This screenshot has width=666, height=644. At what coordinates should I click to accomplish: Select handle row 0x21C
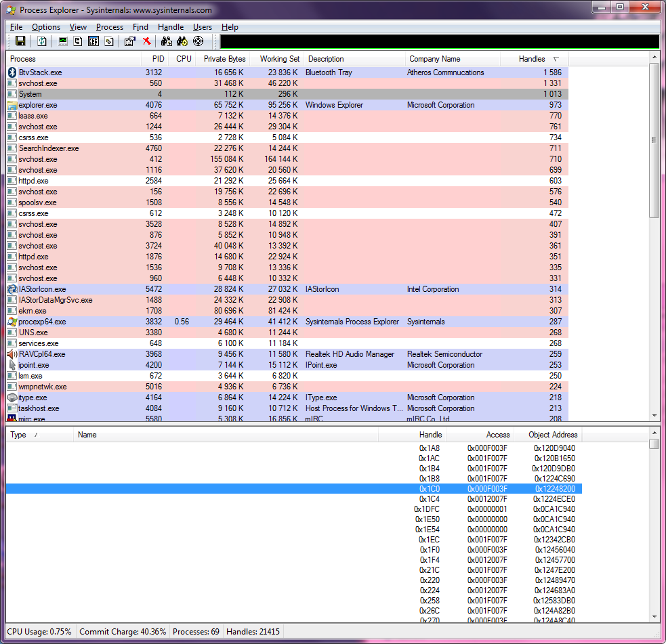coord(294,570)
